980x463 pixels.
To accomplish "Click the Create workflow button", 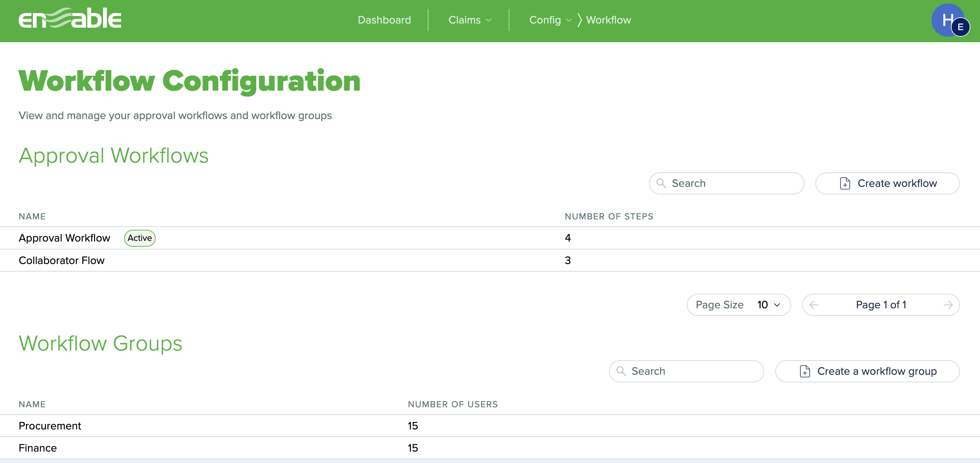I will coord(888,183).
